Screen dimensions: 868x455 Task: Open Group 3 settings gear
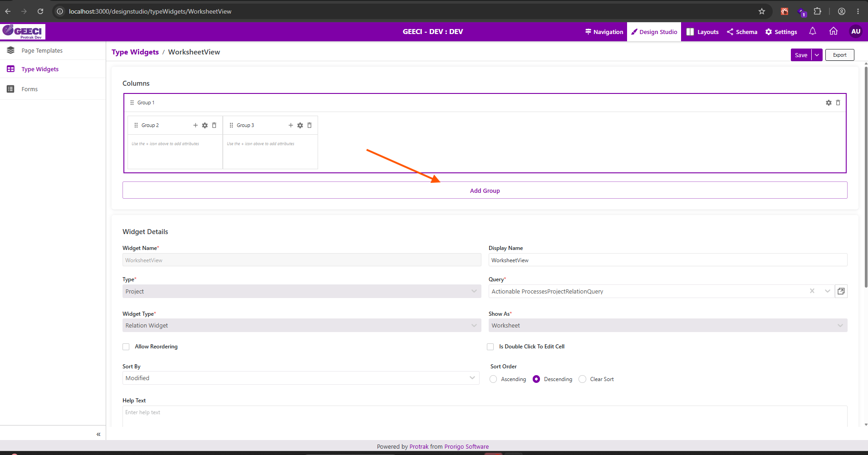tap(300, 125)
